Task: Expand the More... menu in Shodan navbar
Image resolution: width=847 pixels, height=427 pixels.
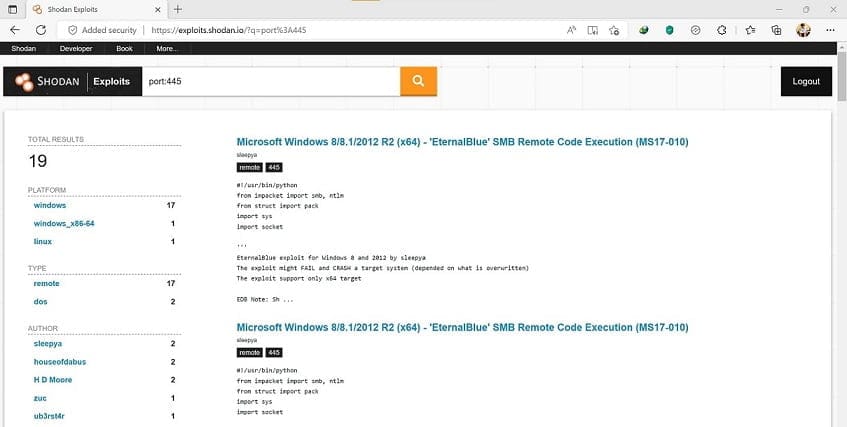Action: (x=167, y=48)
